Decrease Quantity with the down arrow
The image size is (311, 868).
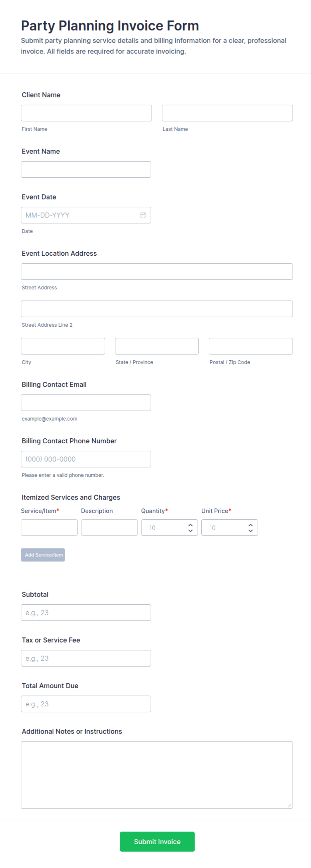190,530
